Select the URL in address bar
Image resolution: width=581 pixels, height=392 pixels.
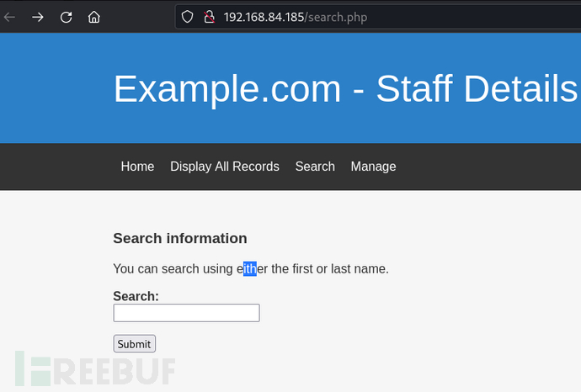pyautogui.click(x=296, y=17)
